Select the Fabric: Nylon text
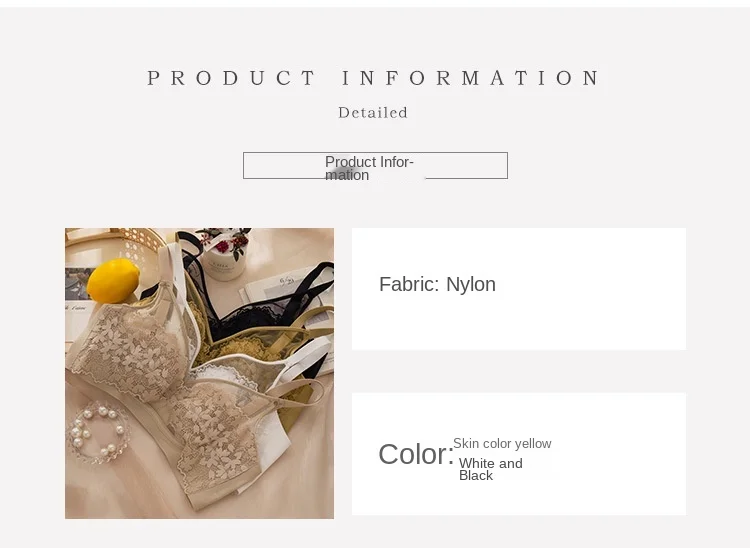750x548 pixels. [437, 285]
